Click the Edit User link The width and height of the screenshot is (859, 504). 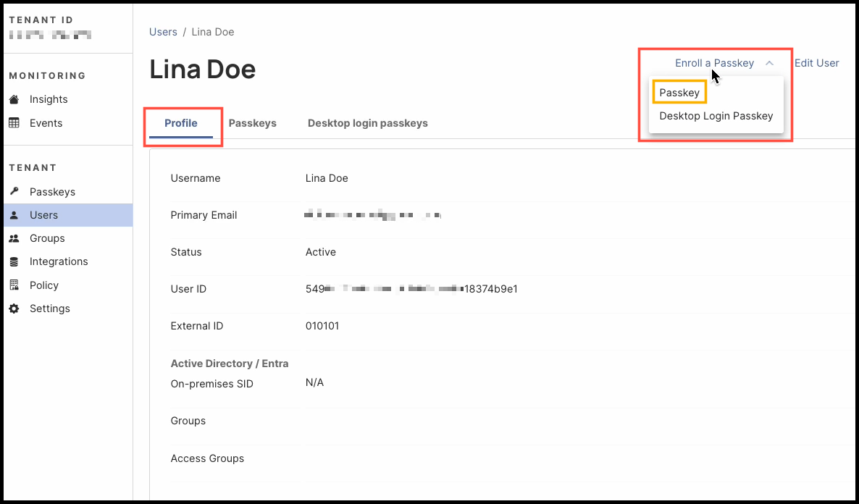tap(816, 63)
